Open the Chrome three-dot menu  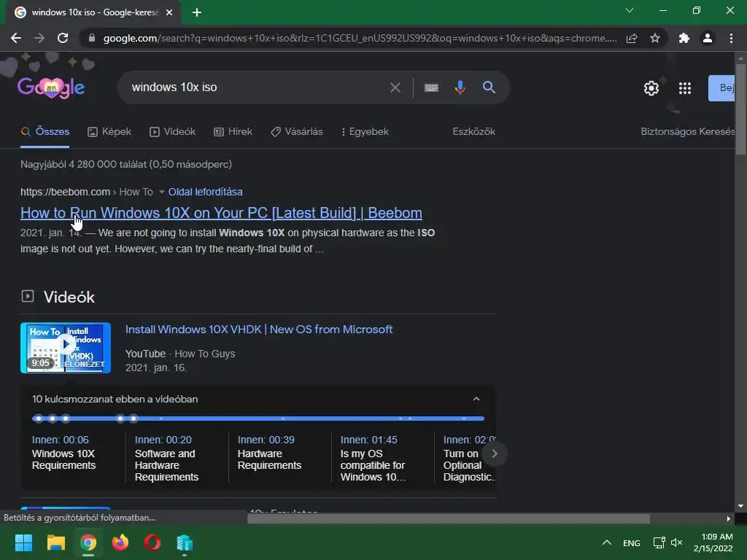pyautogui.click(x=731, y=38)
